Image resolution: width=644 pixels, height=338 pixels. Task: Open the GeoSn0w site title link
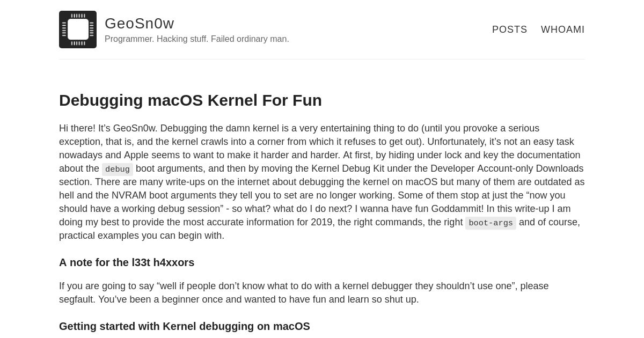(140, 23)
